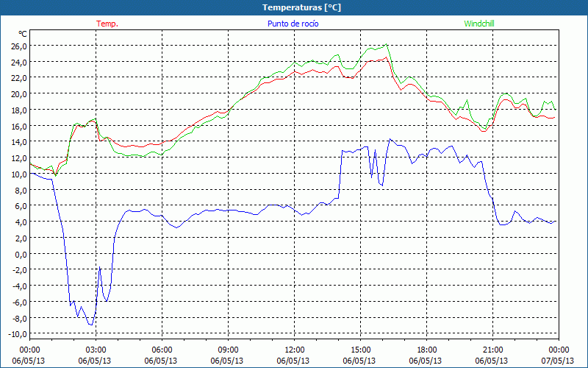Viewport: 588px width, 368px height.
Task: Click the 14,0 y-axis value
Action: 20,142
